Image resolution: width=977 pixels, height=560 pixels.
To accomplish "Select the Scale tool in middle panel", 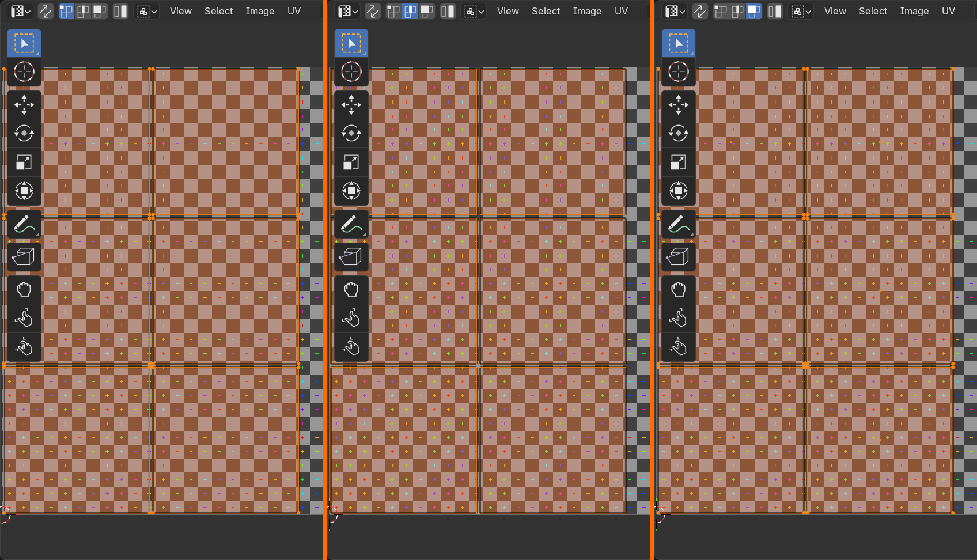I will coord(351,162).
